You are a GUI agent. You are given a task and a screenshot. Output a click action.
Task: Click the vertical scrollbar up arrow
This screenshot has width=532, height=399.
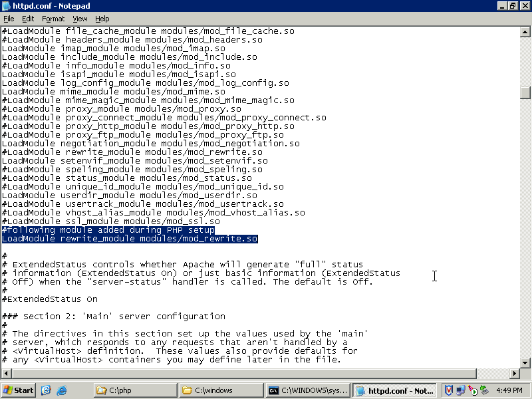click(x=525, y=31)
